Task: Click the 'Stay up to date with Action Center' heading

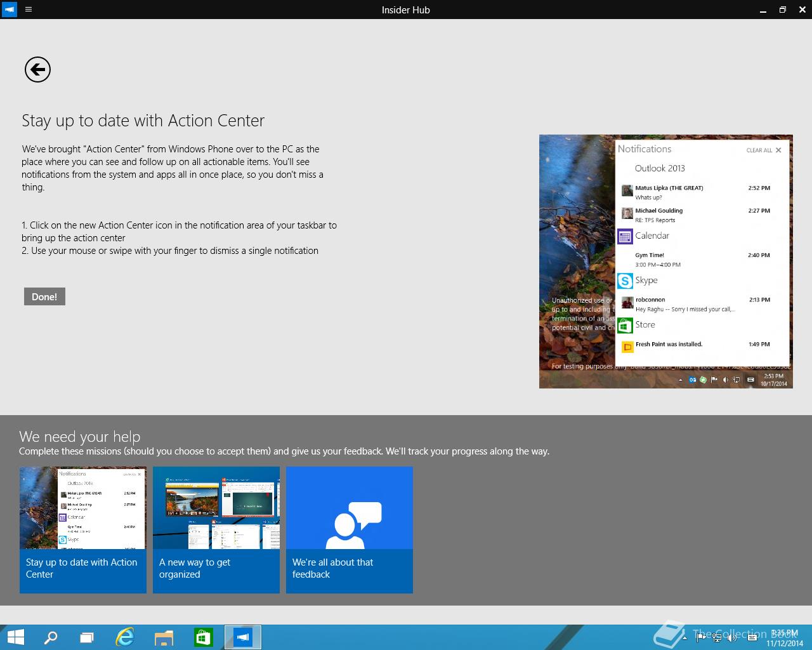Action: [x=143, y=121]
